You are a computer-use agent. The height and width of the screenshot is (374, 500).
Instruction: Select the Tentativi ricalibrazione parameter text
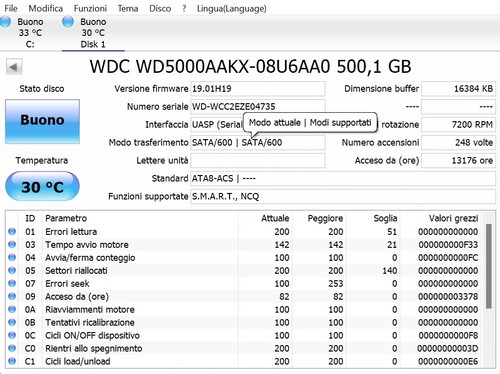point(90,322)
